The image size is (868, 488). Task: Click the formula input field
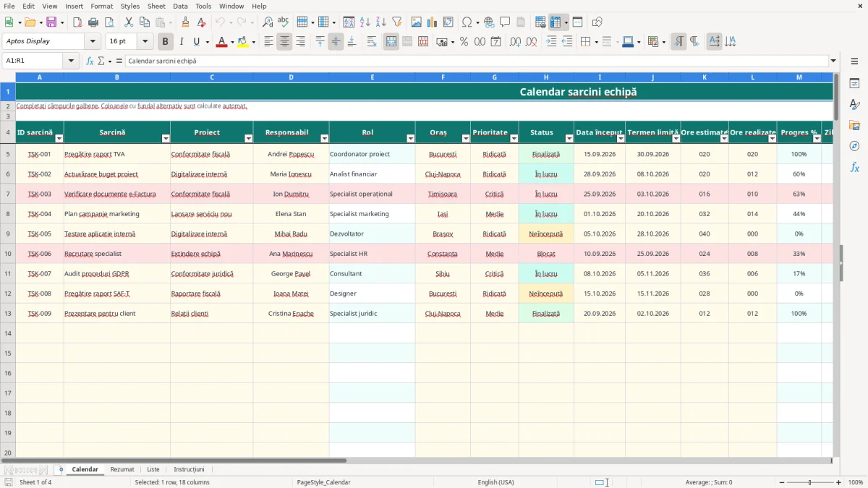coord(477,61)
